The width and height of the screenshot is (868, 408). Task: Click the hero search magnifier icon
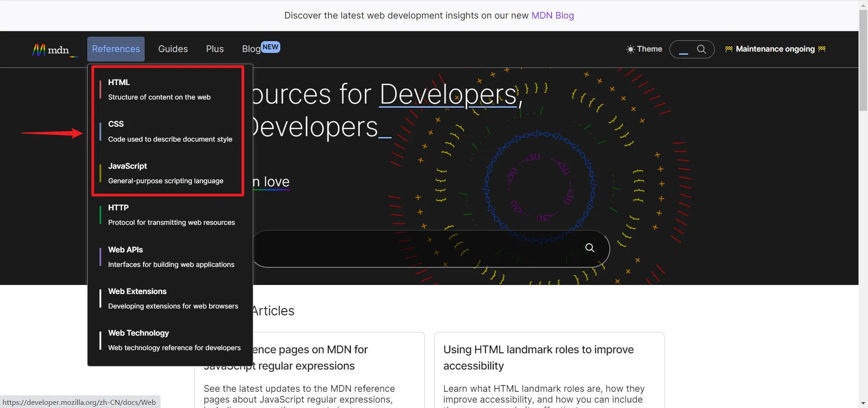point(590,248)
